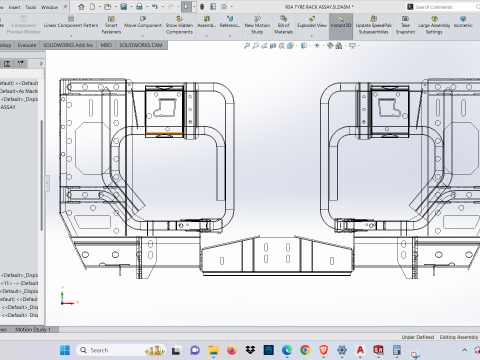Viewport: 480px width, 360px height.
Task: Open Linear Component Pattern tool
Action: click(71, 22)
